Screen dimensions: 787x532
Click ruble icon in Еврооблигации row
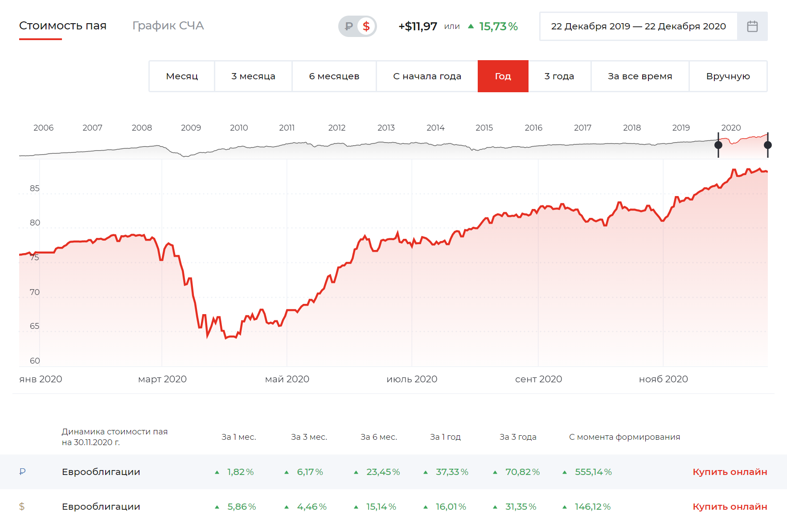click(22, 471)
